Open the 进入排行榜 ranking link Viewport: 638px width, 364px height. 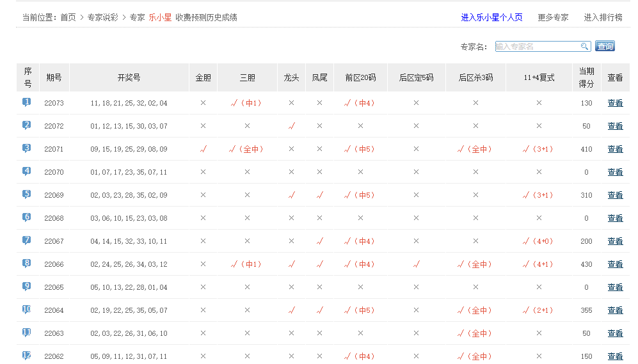click(603, 17)
